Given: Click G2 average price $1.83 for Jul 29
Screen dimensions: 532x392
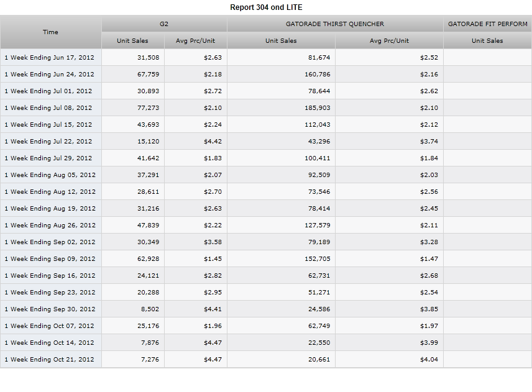Looking at the screenshot, I should [x=213, y=158].
